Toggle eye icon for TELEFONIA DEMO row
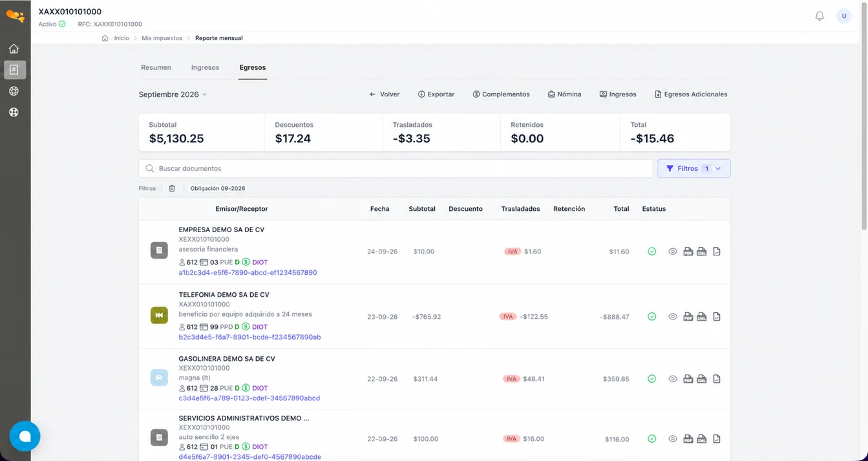This screenshot has width=868, height=461. (673, 317)
